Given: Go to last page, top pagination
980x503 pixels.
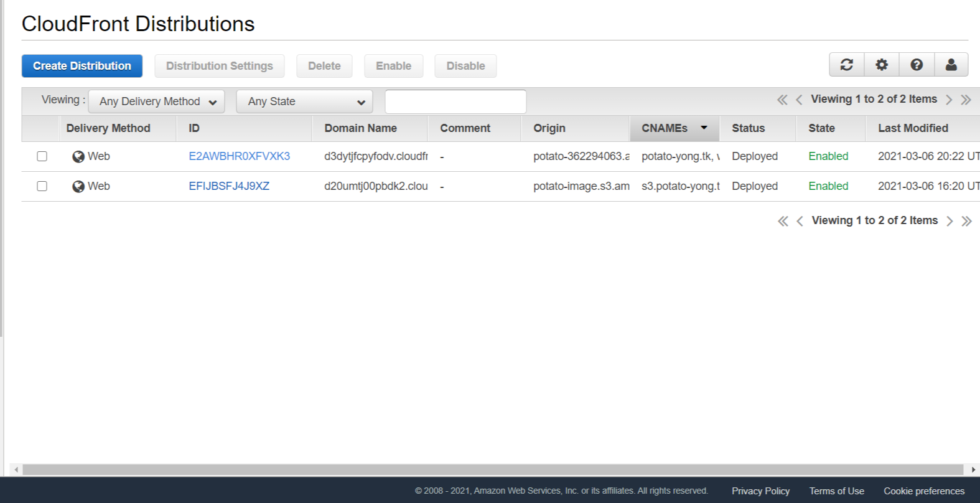Looking at the screenshot, I should (966, 100).
